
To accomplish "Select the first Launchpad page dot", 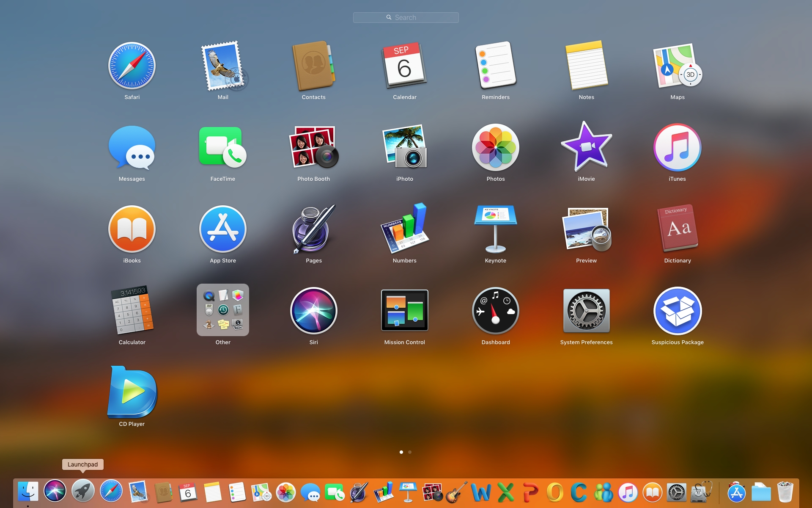I will [401, 452].
